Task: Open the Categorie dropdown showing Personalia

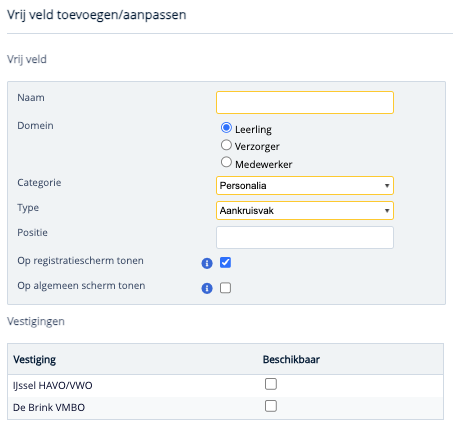Action: (305, 186)
